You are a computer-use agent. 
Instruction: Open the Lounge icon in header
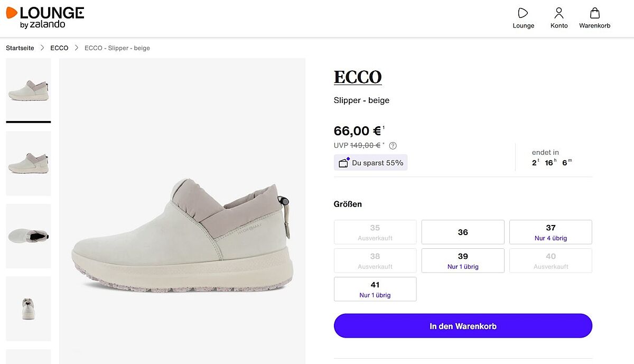click(x=523, y=13)
